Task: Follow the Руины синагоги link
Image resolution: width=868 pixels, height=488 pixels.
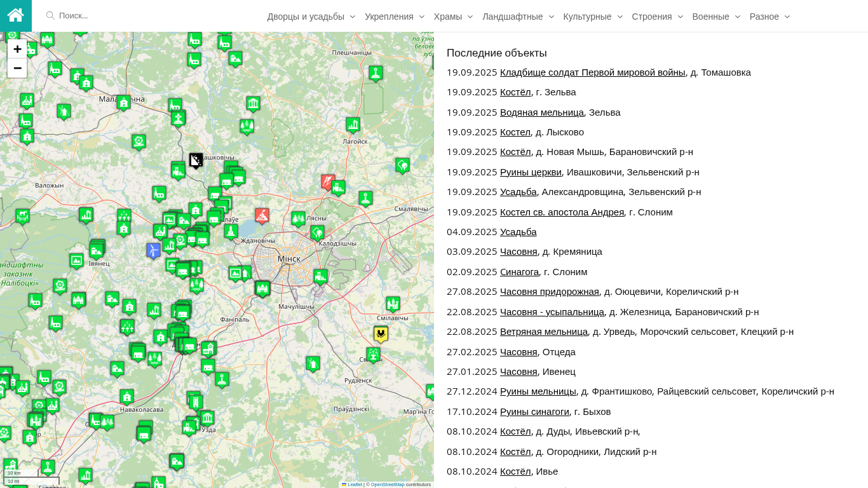Action: coord(534,412)
